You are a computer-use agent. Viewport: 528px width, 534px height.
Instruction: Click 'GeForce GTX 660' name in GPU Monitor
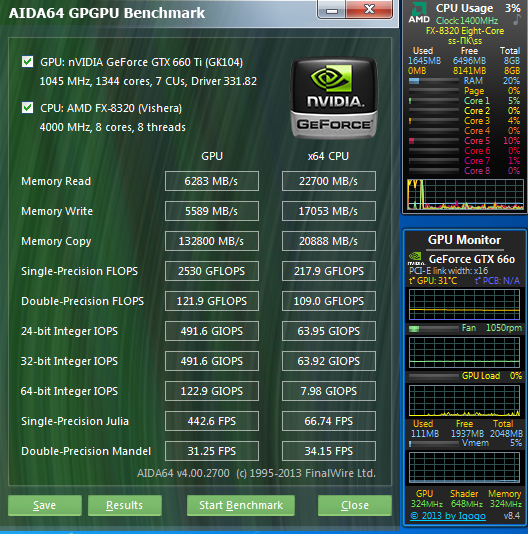(472, 259)
